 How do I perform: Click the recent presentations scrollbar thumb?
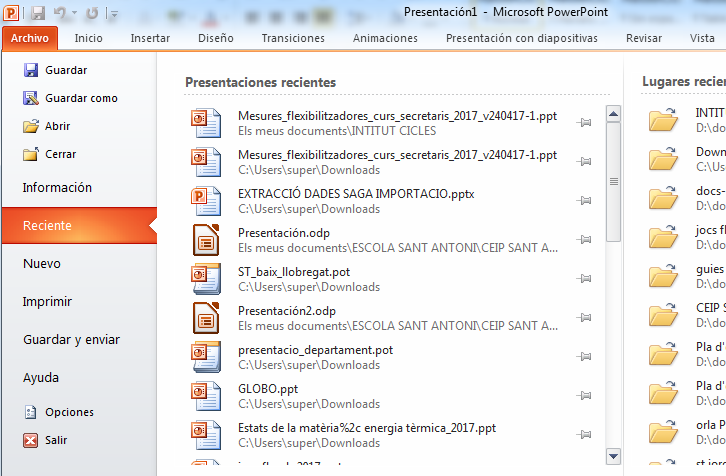(613, 182)
